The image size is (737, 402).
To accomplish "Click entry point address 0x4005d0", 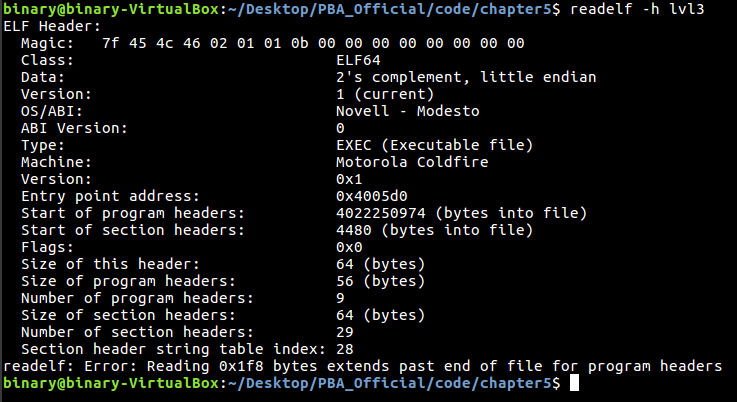I will point(372,196).
